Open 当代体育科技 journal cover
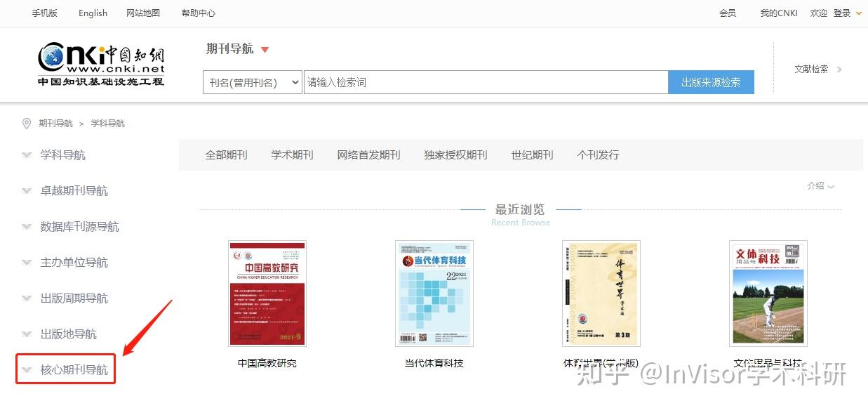Screen dimensions: 868x408 434,294
